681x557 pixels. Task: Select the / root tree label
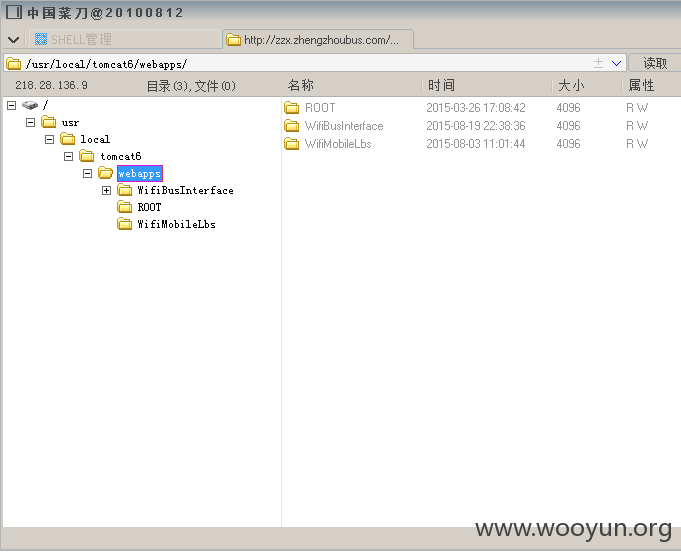click(45, 105)
